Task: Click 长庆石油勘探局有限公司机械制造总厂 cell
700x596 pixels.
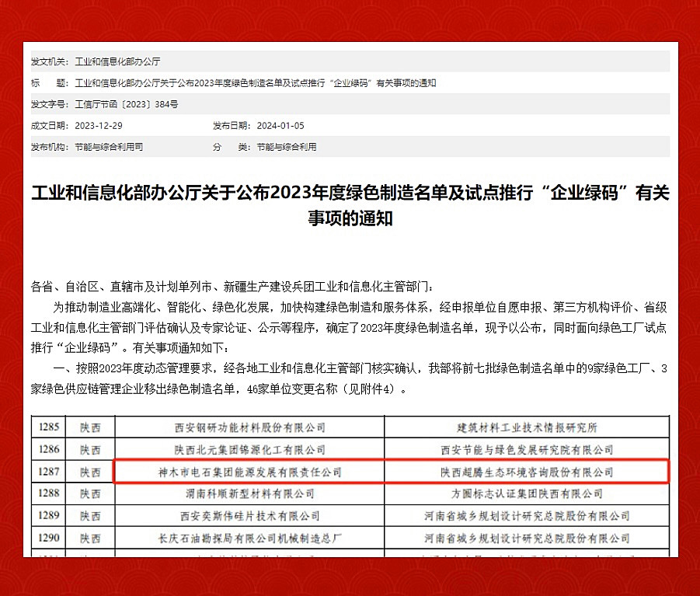Action: (x=248, y=538)
